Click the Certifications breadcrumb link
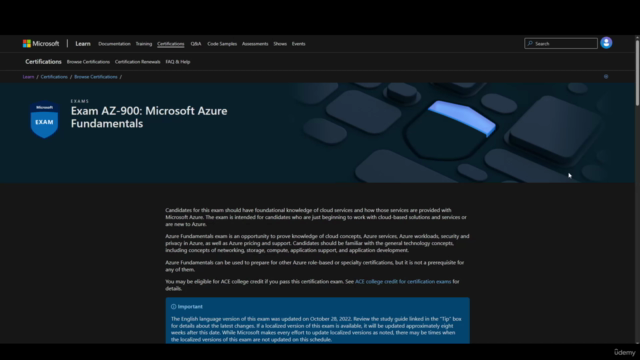Image resolution: width=640 pixels, height=360 pixels. (x=54, y=77)
